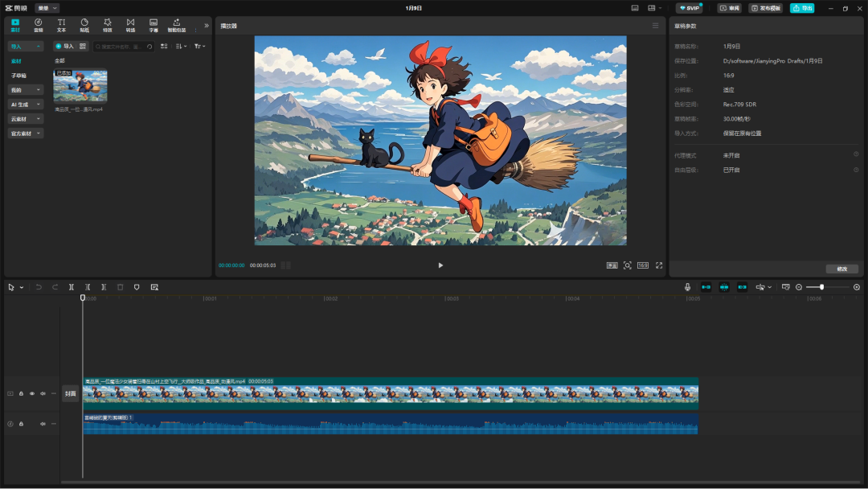The height and width of the screenshot is (489, 868).
Task: Open the 转场 transitions icon tab
Action: (x=130, y=25)
